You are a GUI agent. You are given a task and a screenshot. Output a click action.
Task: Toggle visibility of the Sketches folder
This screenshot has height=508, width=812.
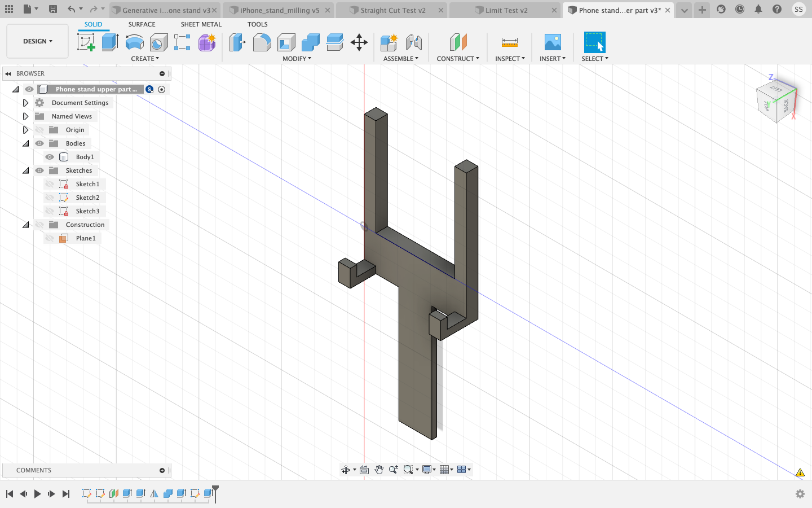point(39,170)
